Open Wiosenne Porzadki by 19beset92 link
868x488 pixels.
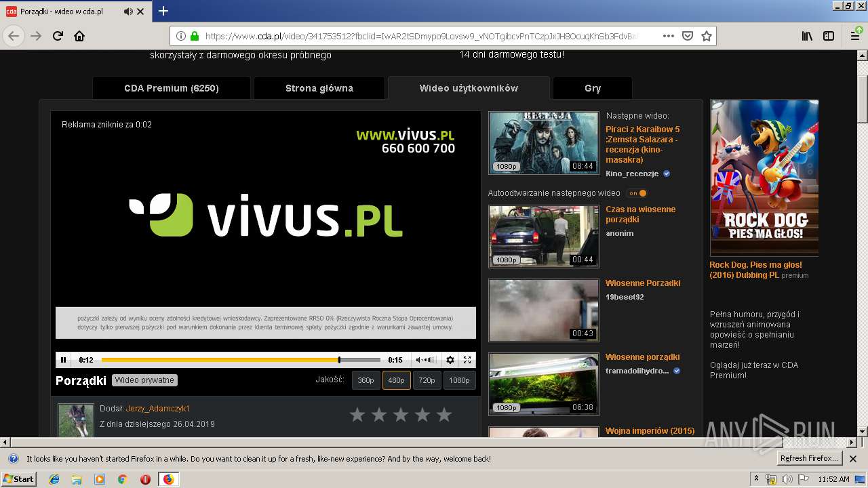643,283
